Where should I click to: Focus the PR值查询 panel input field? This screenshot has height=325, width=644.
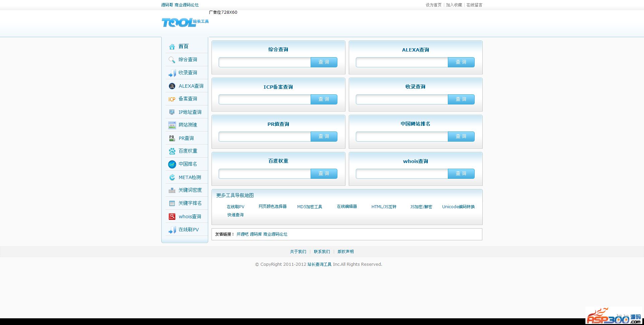[265, 137]
